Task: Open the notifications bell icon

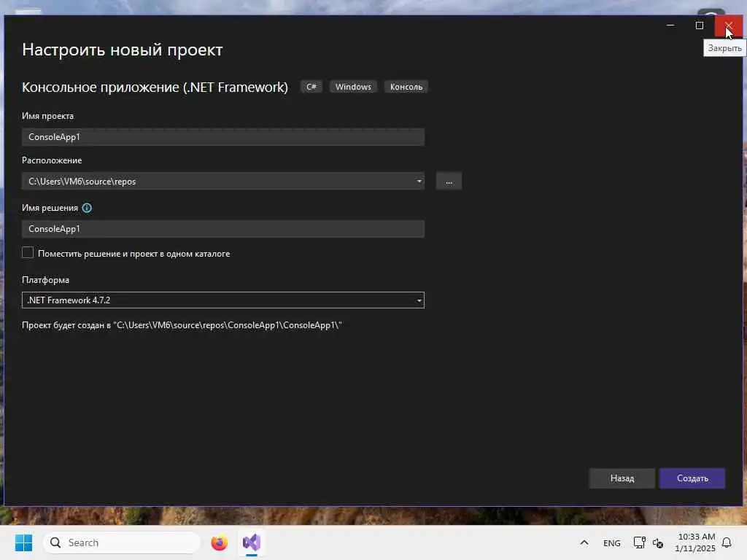Action: click(x=727, y=542)
